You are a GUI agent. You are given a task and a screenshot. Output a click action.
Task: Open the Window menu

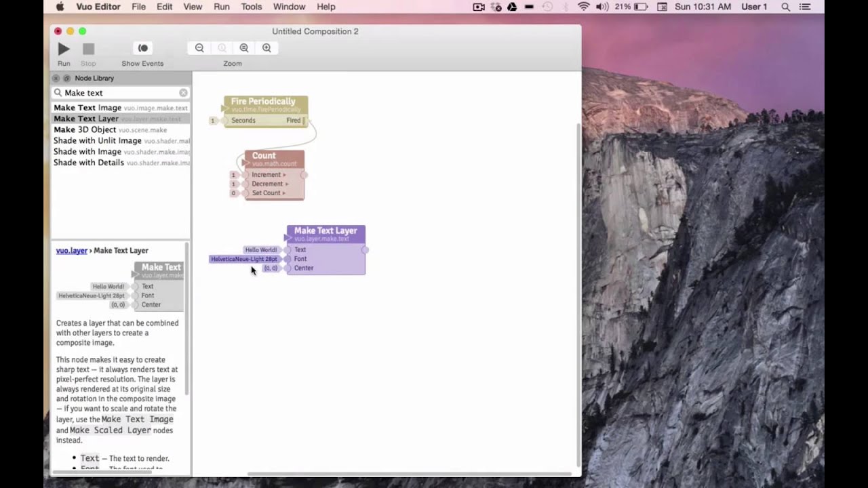pos(290,7)
